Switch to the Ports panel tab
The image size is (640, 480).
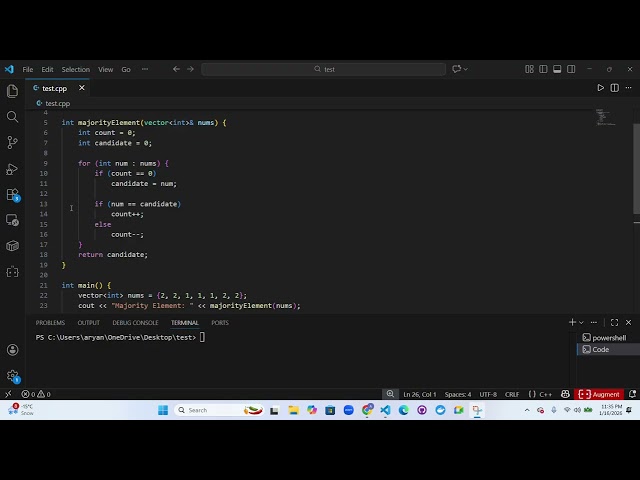coord(220,322)
